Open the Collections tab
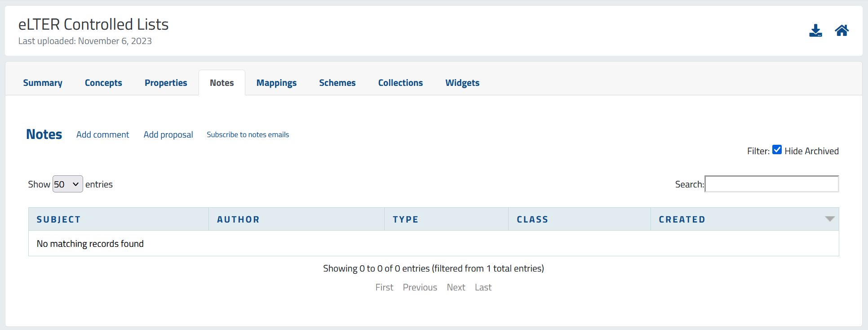 point(400,83)
